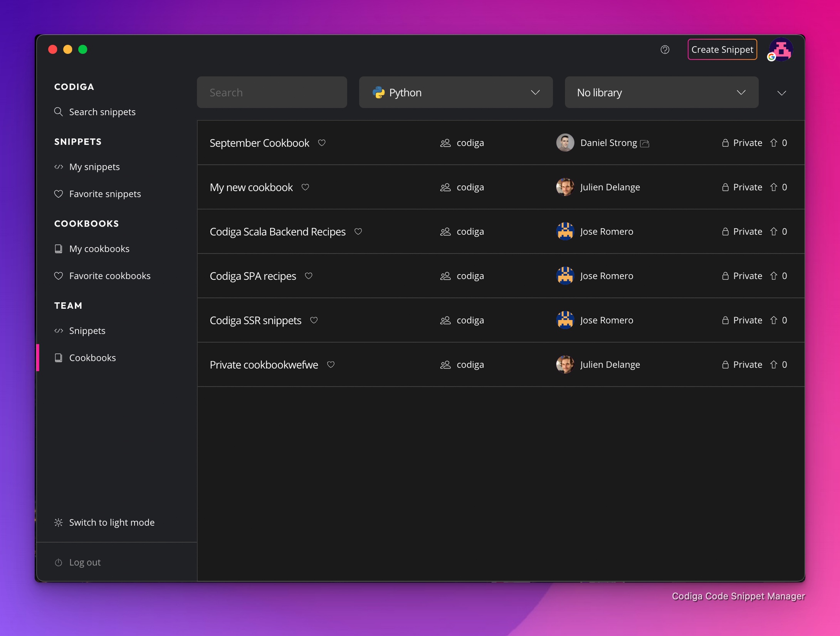Click Daniel Strong's avatar
840x636 pixels.
[x=565, y=143]
